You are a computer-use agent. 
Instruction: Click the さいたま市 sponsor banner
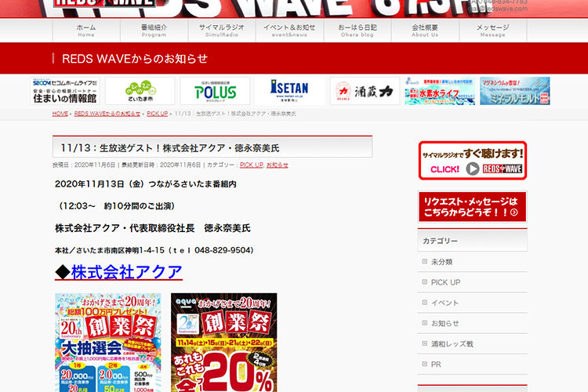click(x=140, y=91)
